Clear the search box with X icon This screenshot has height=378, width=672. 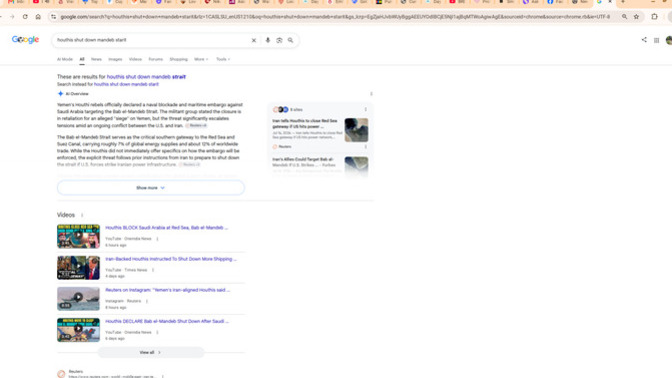pyautogui.click(x=254, y=40)
